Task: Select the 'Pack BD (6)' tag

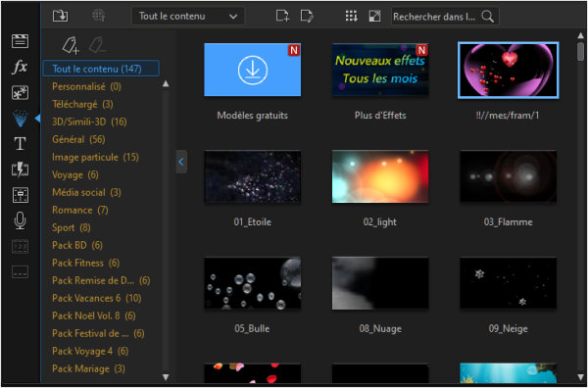Action: point(77,245)
